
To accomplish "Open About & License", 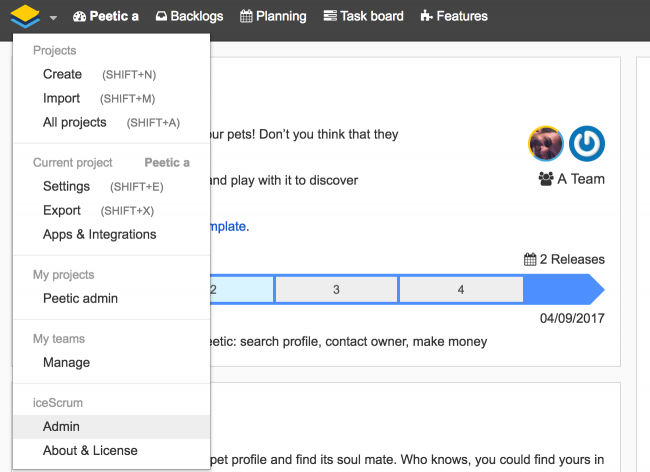I will click(90, 450).
